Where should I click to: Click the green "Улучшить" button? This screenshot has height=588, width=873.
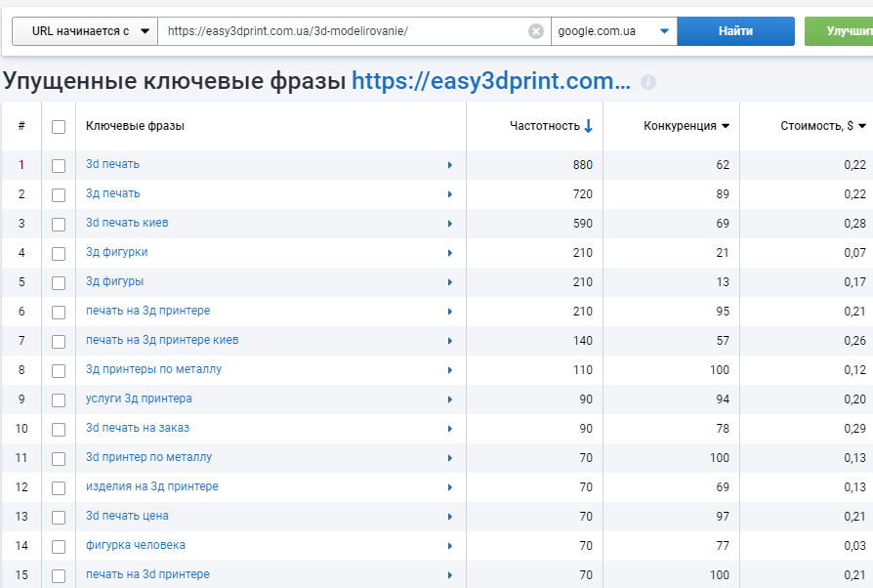846,30
